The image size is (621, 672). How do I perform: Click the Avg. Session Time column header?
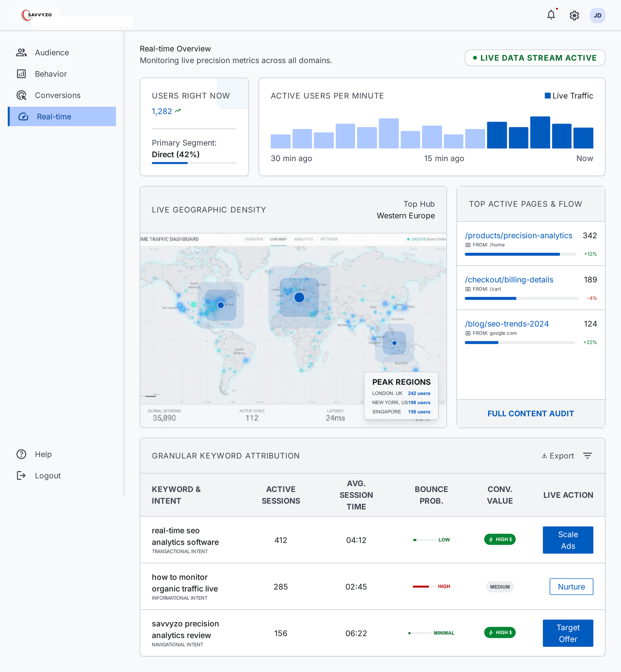pyautogui.click(x=356, y=495)
